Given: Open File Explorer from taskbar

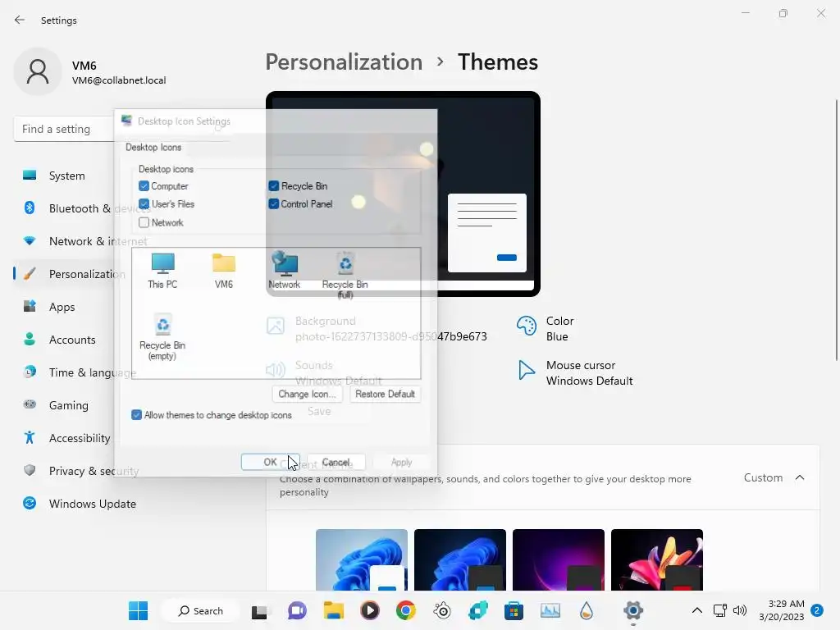Looking at the screenshot, I should (x=333, y=610).
